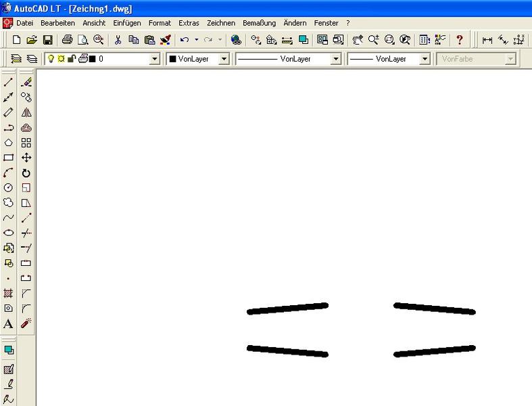Open the Format menu
Viewport: 532px width, 406px height.
coord(160,23)
